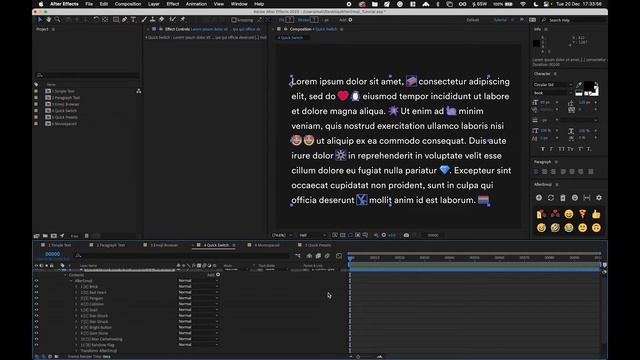Click the composition viewer snapshot camera icon

[406, 235]
